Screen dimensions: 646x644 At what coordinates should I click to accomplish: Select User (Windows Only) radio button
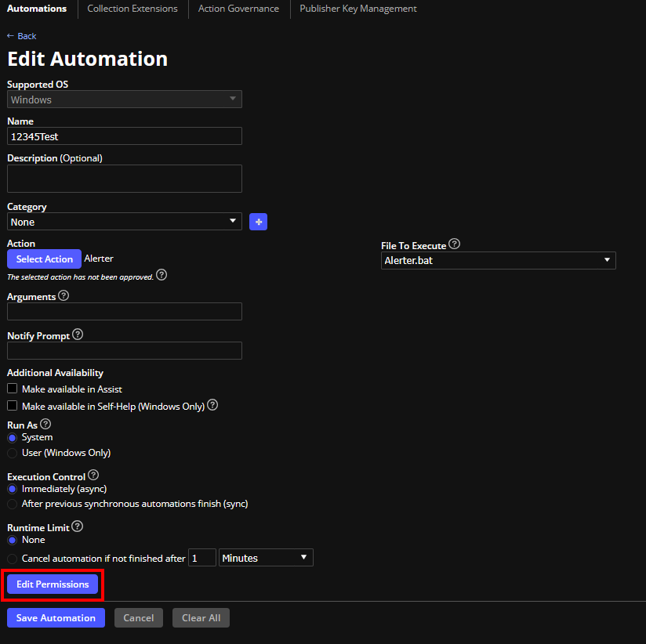(x=12, y=453)
